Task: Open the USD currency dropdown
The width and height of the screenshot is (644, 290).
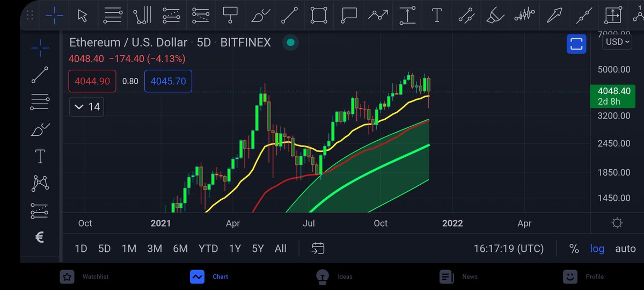Action: pos(618,42)
